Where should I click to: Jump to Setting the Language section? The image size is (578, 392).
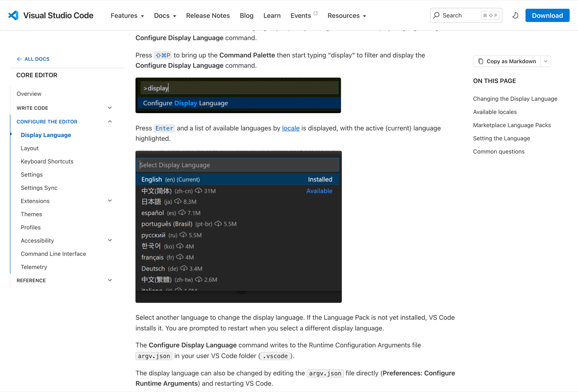pos(501,138)
